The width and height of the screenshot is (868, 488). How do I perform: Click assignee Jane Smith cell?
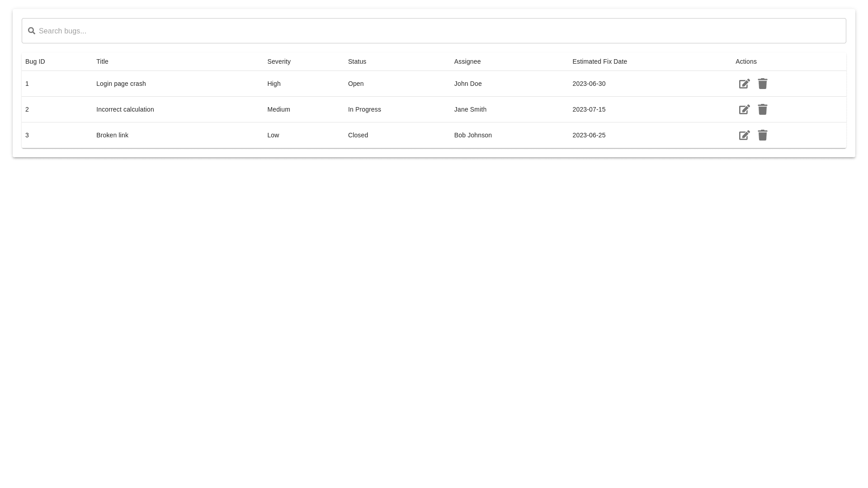click(x=470, y=109)
